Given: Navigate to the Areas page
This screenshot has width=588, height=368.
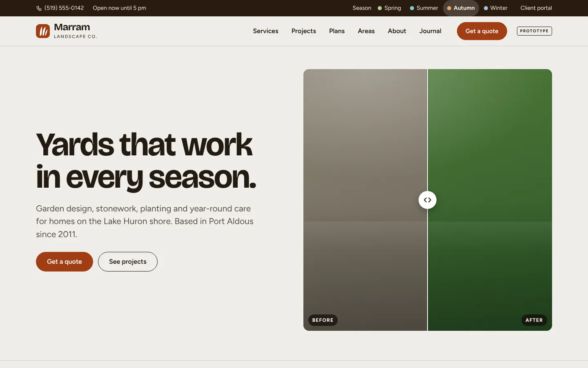Looking at the screenshot, I should pyautogui.click(x=366, y=31).
